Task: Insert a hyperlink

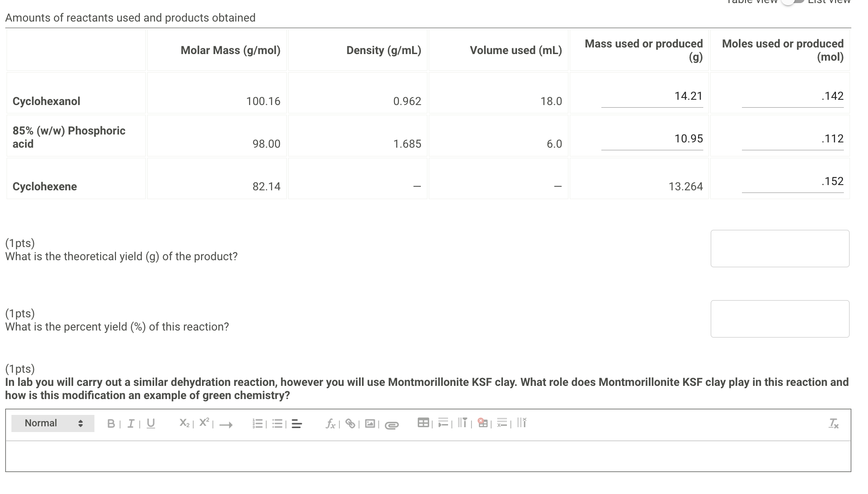Action: (x=351, y=423)
